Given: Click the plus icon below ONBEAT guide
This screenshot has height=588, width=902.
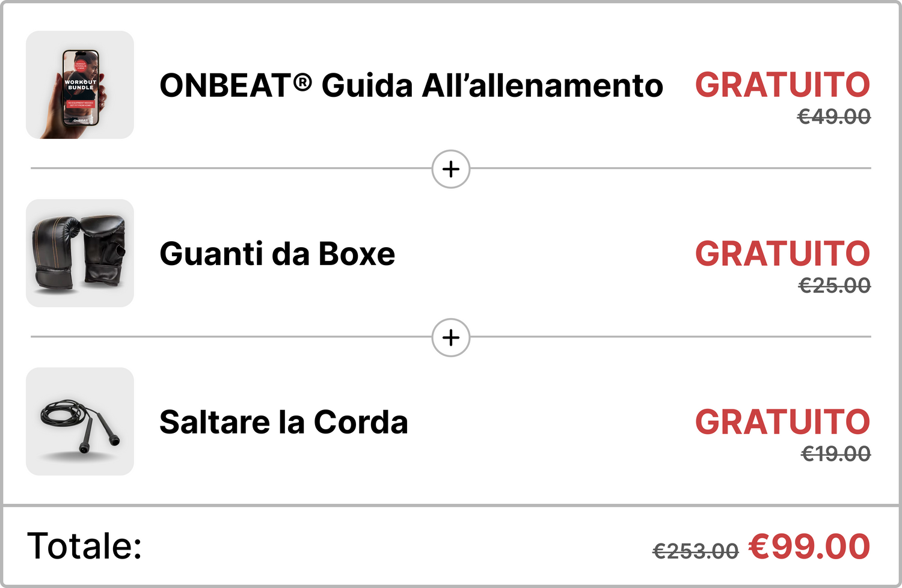Looking at the screenshot, I should pyautogui.click(x=451, y=169).
